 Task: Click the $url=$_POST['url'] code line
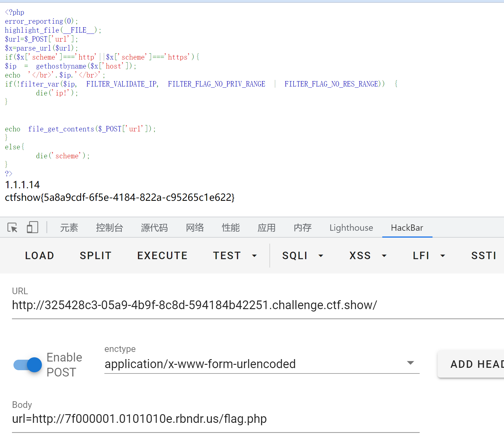pos(42,39)
